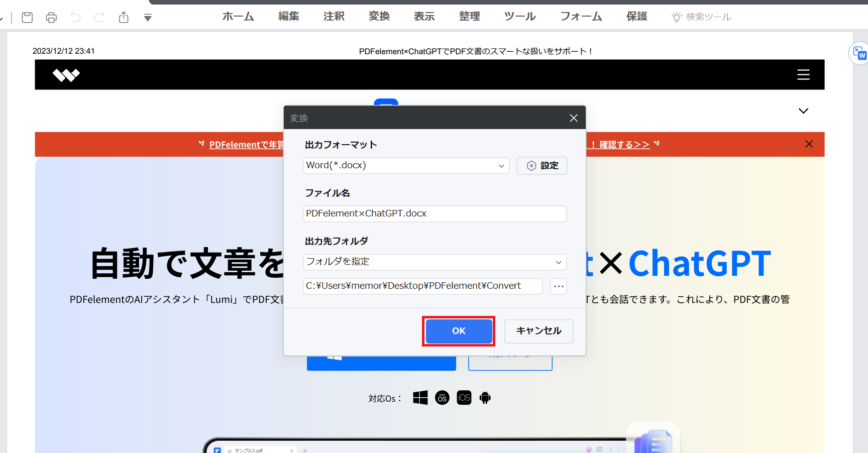The width and height of the screenshot is (868, 453).
Task: Switch to the 注釈 menu tab
Action: [334, 17]
